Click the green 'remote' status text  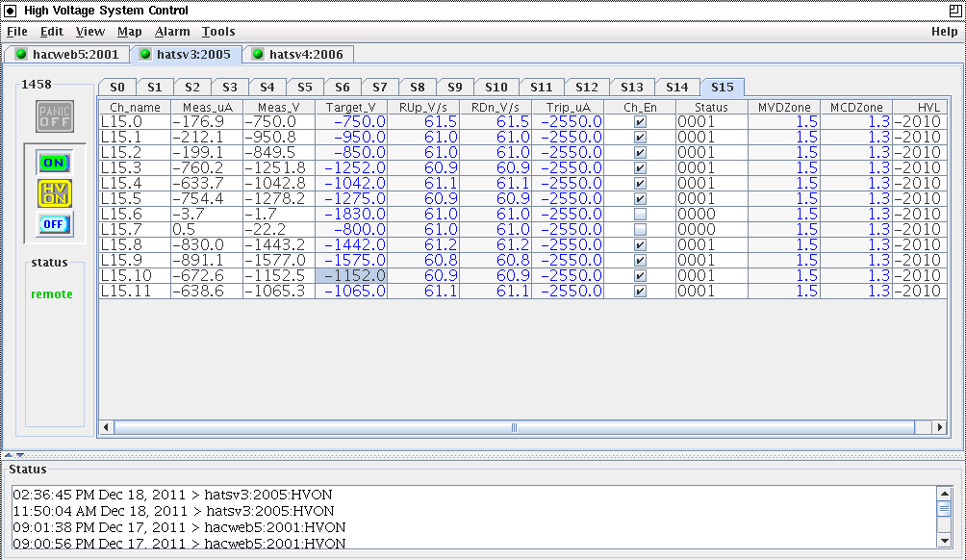point(52,294)
